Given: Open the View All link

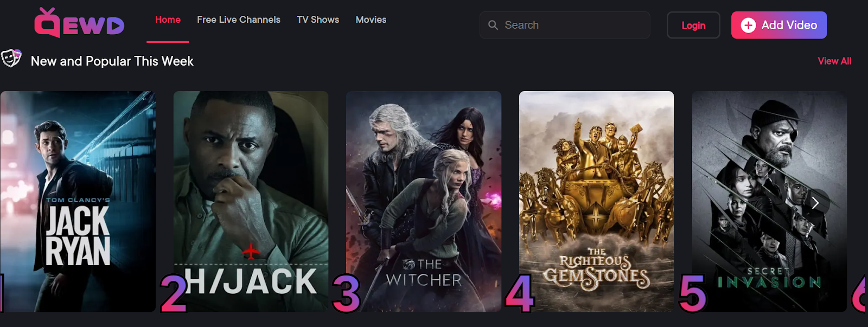Looking at the screenshot, I should coord(834,61).
